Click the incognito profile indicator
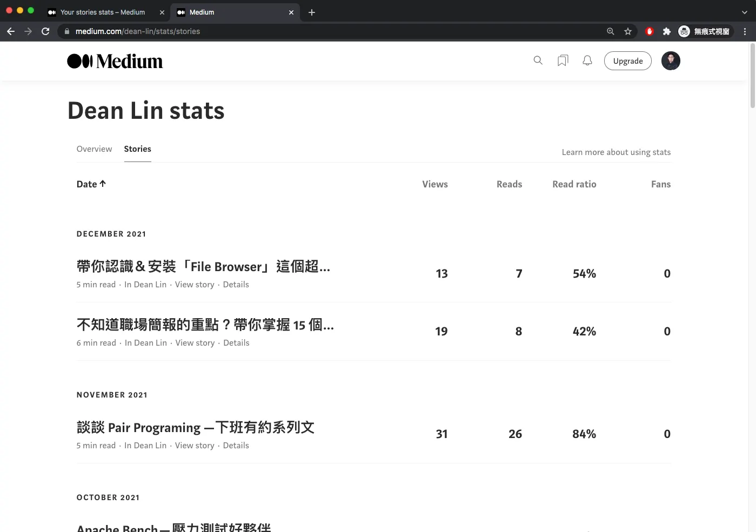The width and height of the screenshot is (756, 532). pos(705,31)
